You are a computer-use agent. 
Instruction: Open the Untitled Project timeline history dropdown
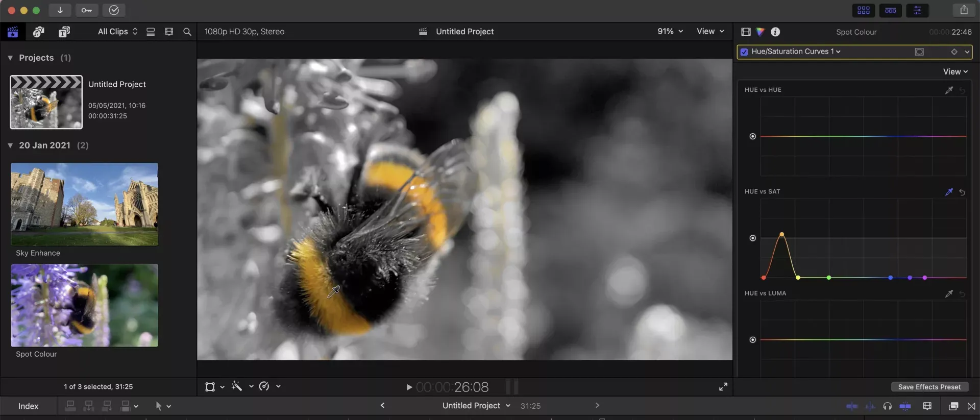point(476,406)
